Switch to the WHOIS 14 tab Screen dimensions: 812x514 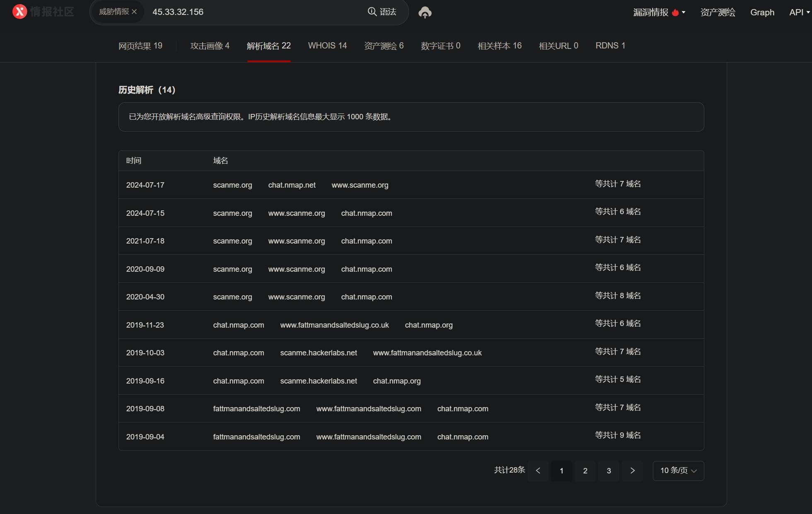tap(327, 46)
